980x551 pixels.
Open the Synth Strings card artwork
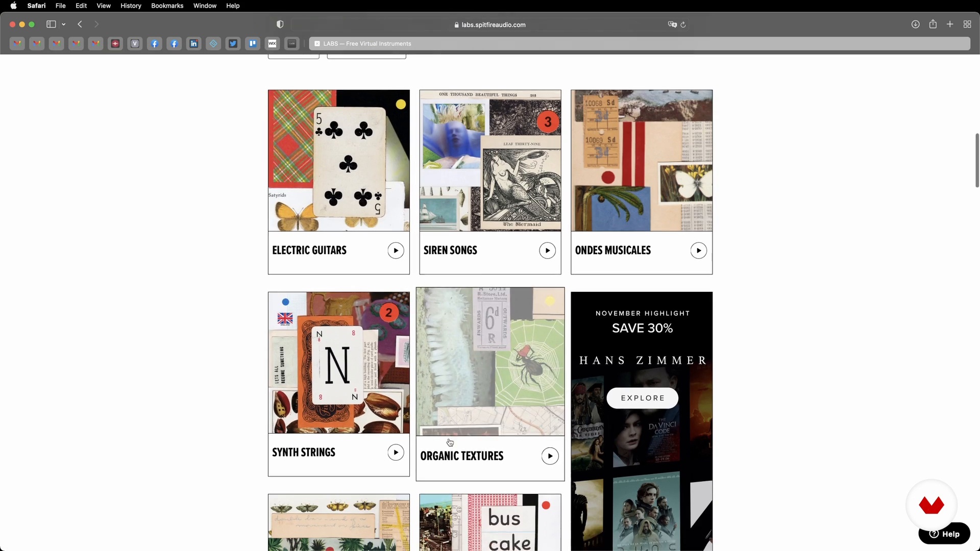pyautogui.click(x=339, y=363)
